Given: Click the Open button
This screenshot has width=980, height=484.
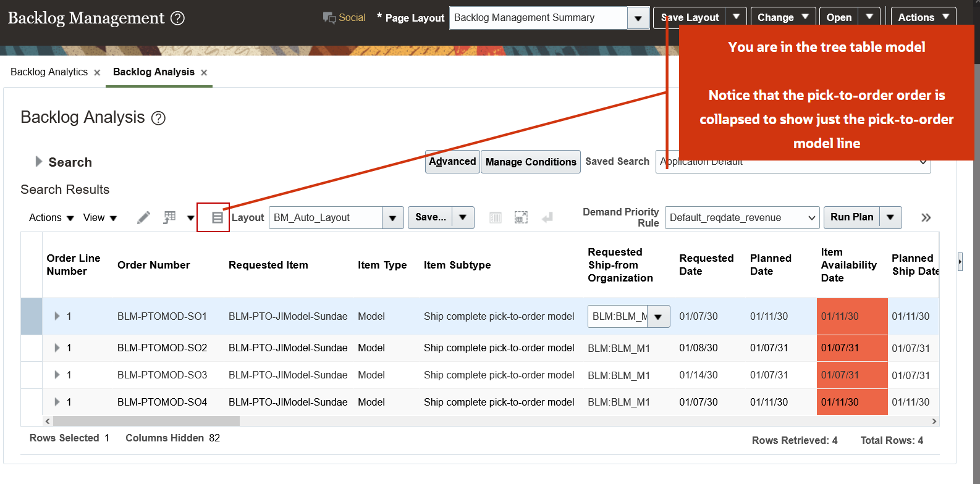Looking at the screenshot, I should coord(838,17).
